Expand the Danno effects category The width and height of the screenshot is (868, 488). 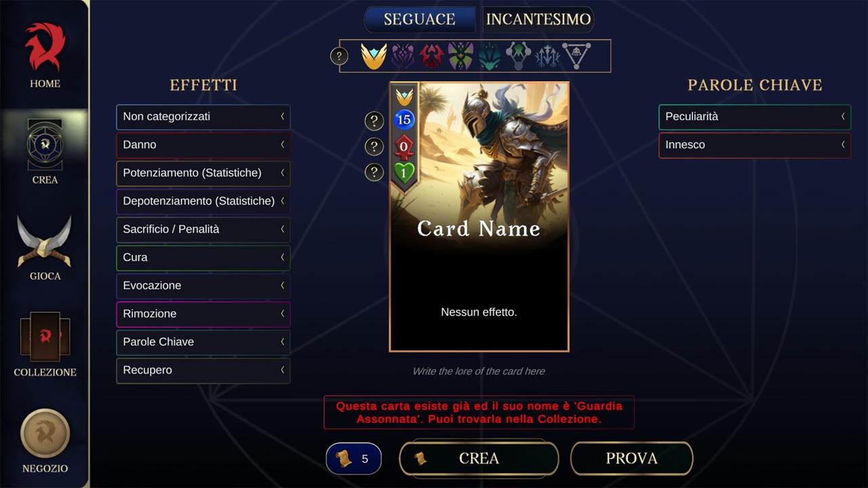click(203, 145)
